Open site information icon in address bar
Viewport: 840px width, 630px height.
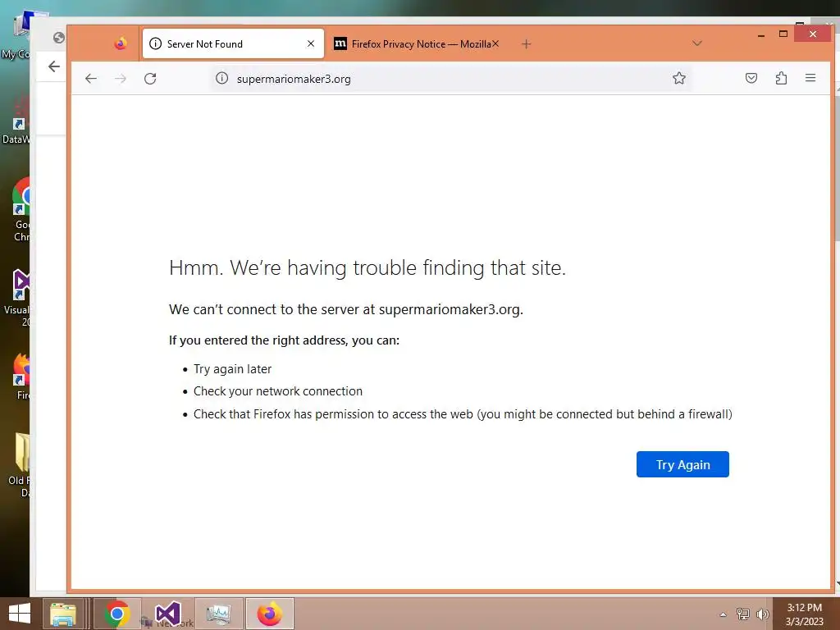pyautogui.click(x=221, y=79)
